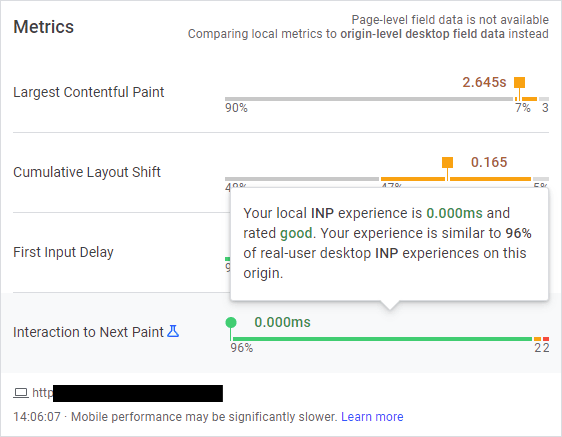
Task: Select the First Input Delay label
Action: coord(63,252)
